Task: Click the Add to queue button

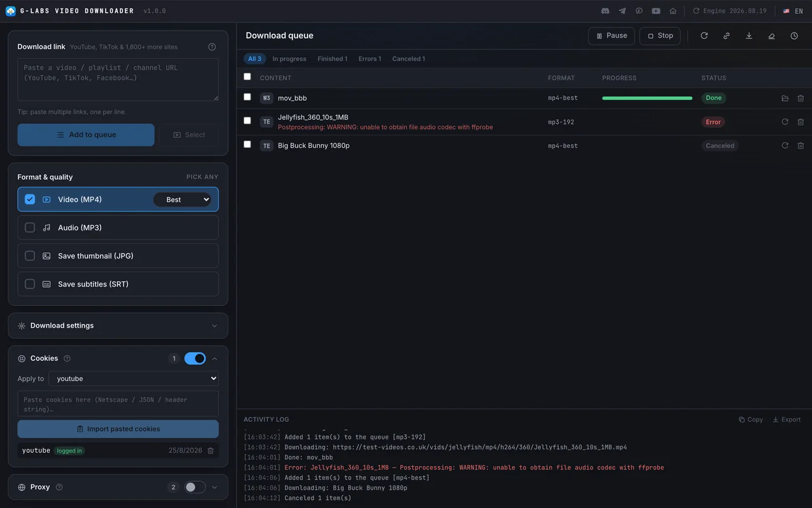Action: click(x=86, y=135)
